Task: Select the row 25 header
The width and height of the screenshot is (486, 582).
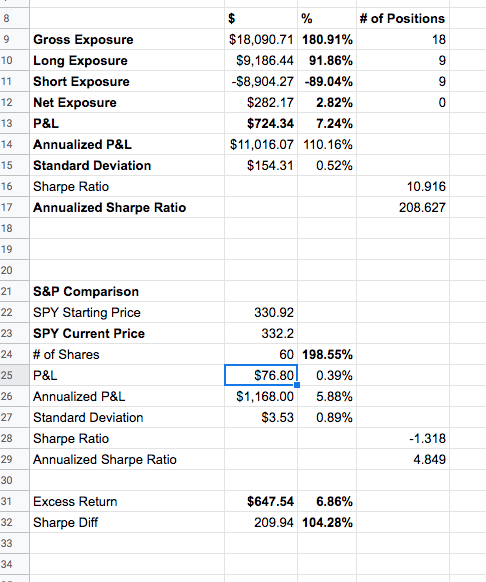Action: 14,375
